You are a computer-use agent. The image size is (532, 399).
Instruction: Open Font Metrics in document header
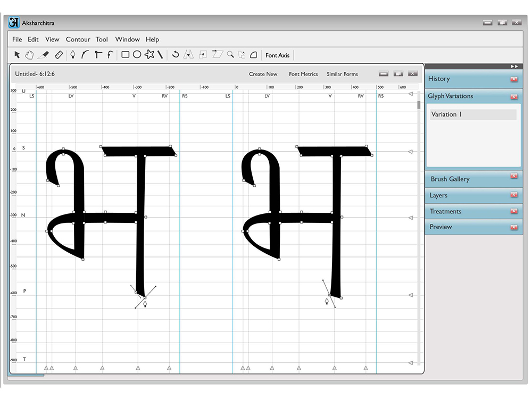click(303, 74)
